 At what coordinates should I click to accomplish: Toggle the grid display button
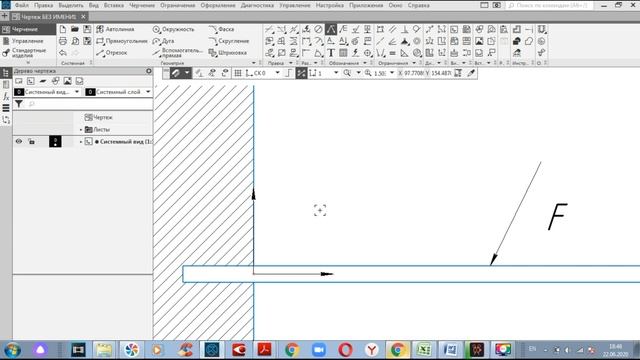[238, 73]
